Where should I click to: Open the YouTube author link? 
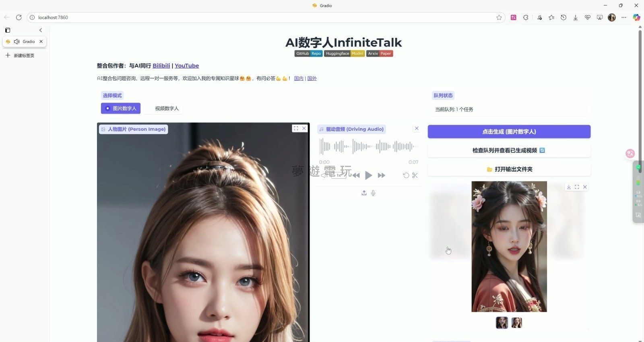187,66
